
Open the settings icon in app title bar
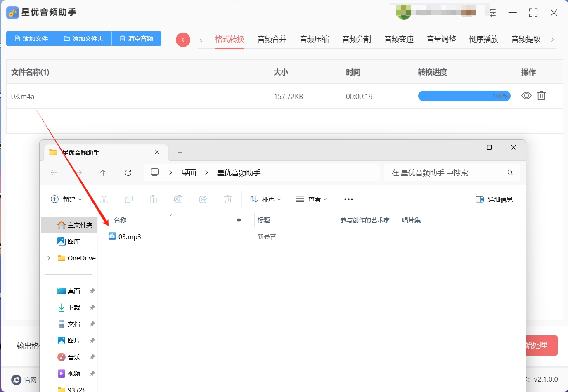pyautogui.click(x=492, y=12)
